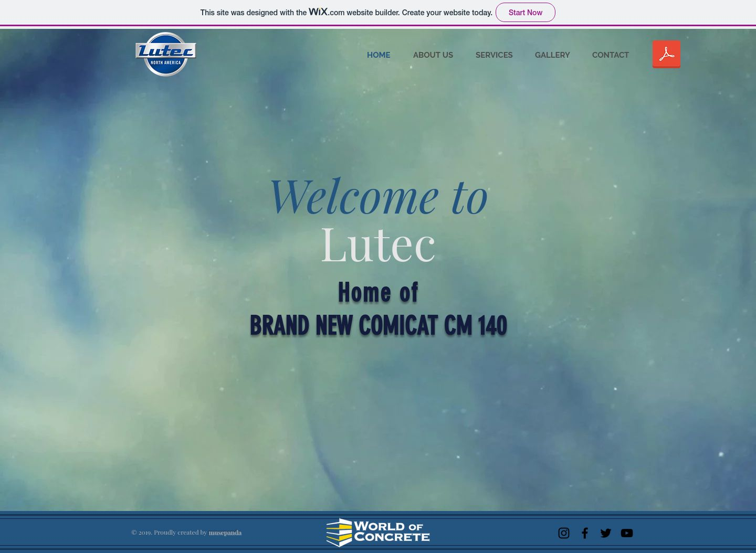Viewport: 756px width, 553px height.
Task: Click the 'Welcome to' heading text
Action: (x=379, y=196)
